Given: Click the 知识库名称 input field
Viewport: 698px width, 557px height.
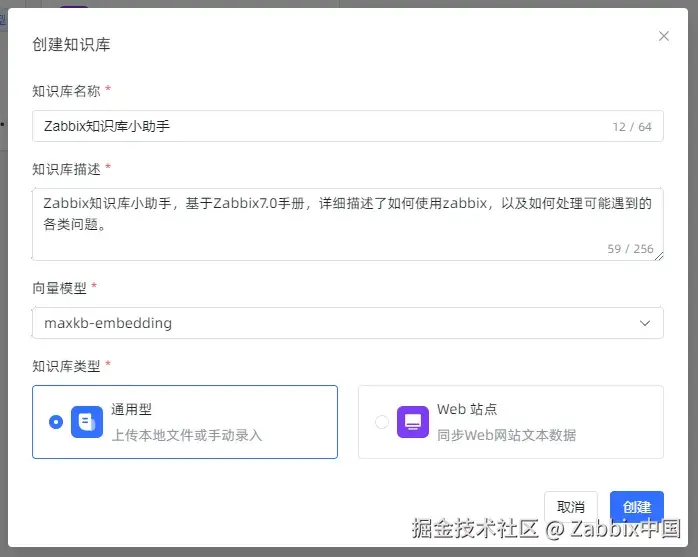Looking at the screenshot, I should coord(348,126).
